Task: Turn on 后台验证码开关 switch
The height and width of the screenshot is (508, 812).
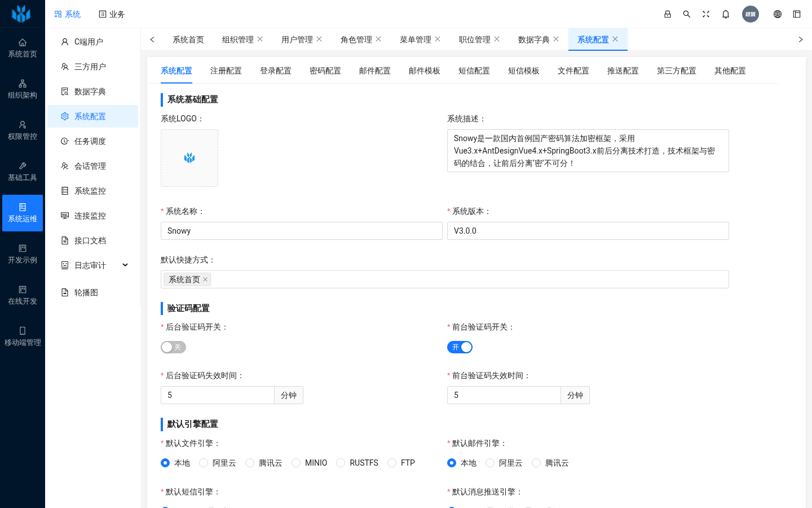Action: point(173,347)
